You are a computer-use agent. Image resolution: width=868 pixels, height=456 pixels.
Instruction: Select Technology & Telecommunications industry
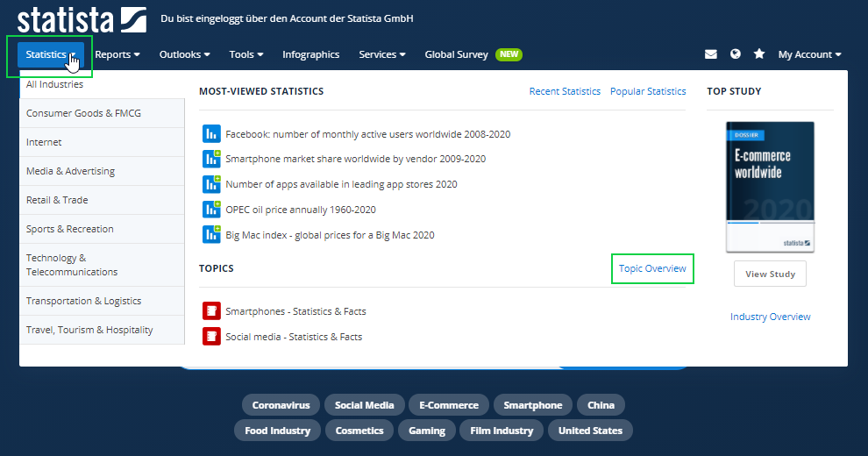click(102, 265)
